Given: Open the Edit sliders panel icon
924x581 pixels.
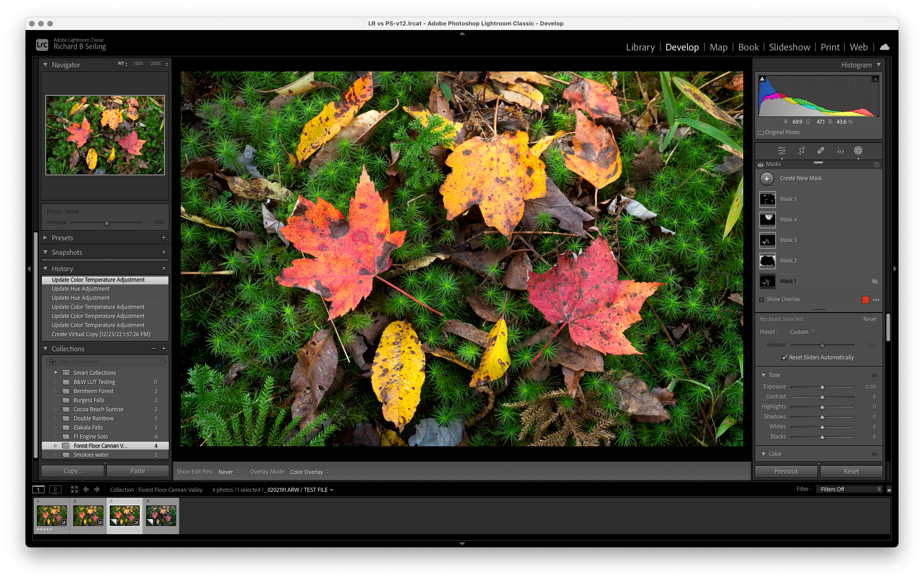Looking at the screenshot, I should 782,151.
